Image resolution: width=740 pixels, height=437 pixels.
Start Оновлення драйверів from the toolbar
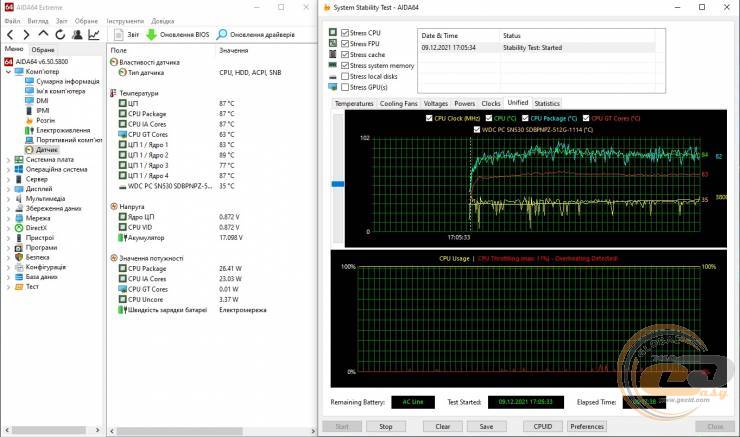click(255, 34)
